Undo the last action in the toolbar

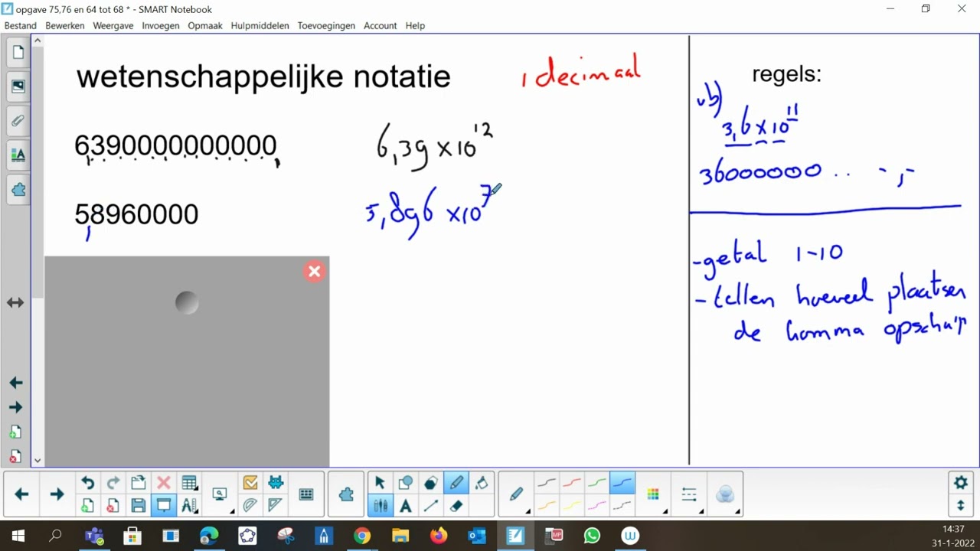tap(87, 483)
